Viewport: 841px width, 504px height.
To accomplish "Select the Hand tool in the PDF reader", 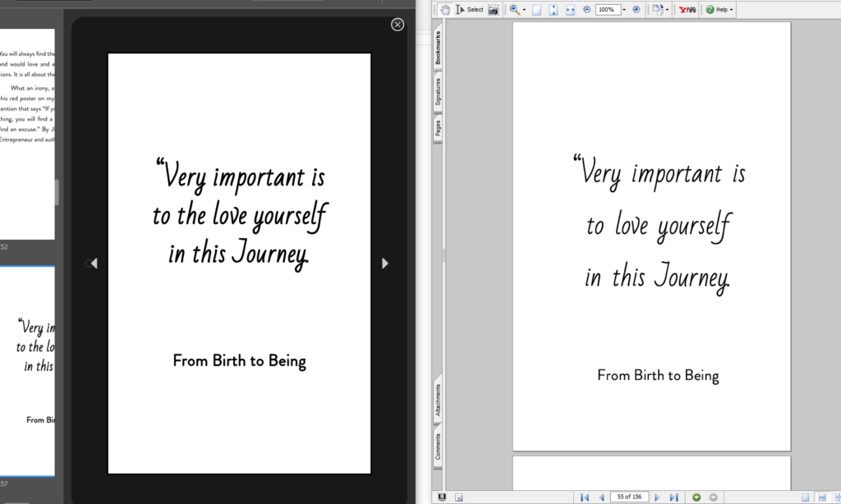I will coord(444,10).
